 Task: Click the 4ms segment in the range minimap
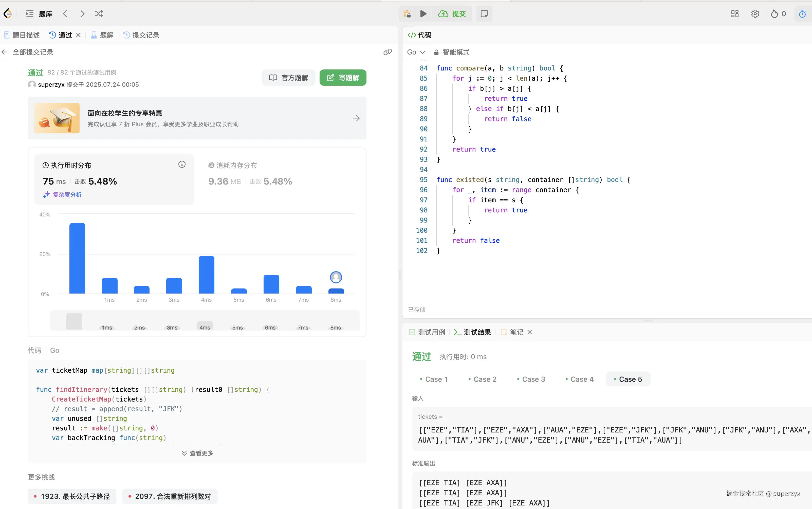click(x=205, y=325)
